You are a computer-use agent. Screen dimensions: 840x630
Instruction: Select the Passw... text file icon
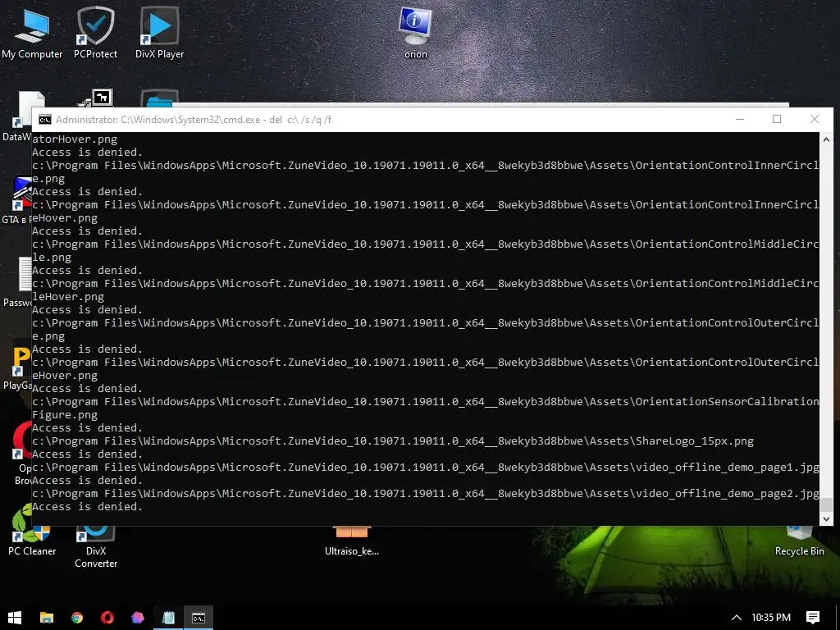[16, 283]
